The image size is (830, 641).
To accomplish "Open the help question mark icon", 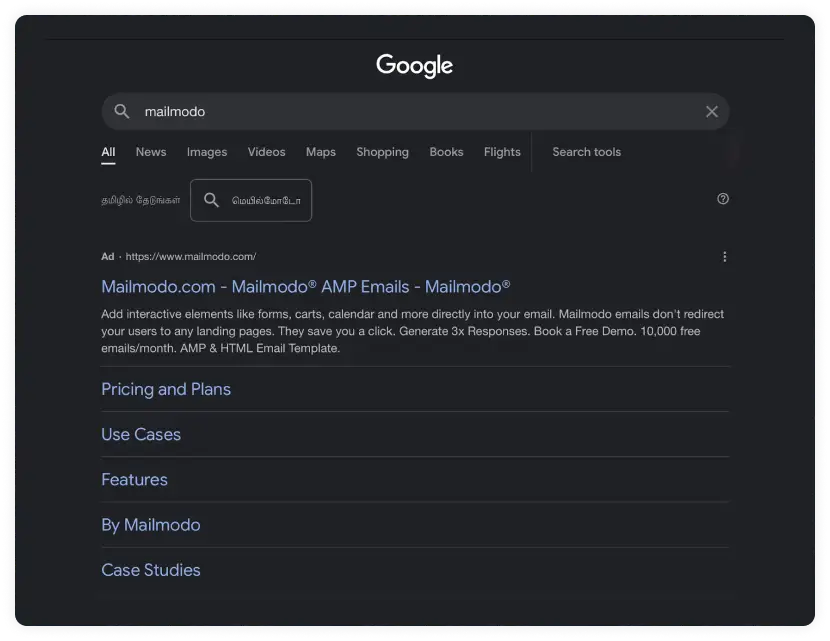I will 723,199.
